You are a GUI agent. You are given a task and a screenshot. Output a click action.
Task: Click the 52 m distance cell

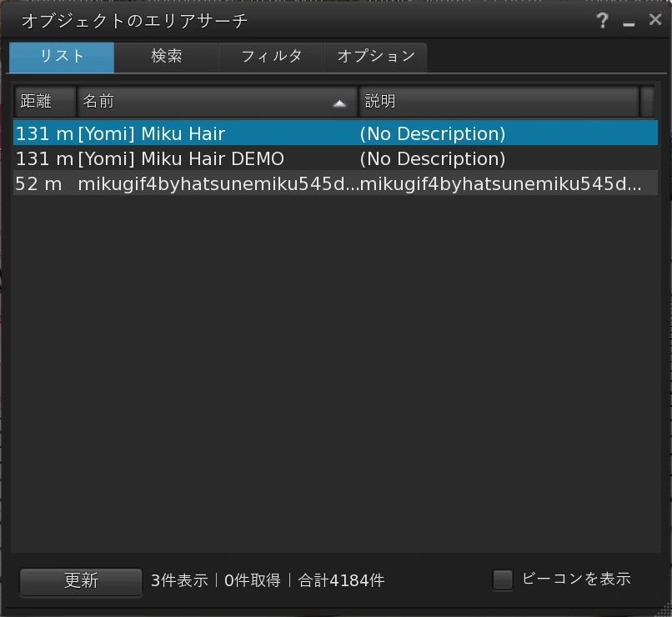(x=38, y=183)
